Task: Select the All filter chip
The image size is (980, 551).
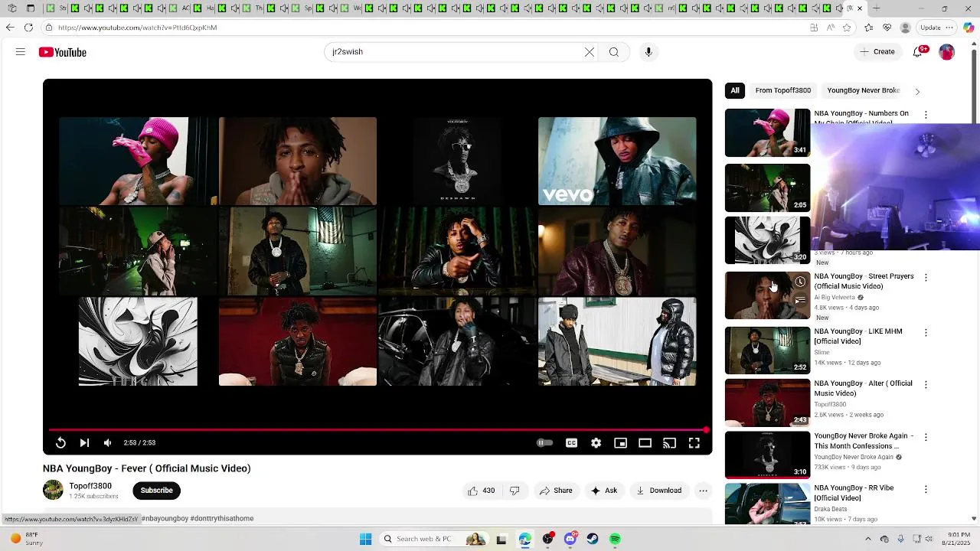Action: coord(735,90)
